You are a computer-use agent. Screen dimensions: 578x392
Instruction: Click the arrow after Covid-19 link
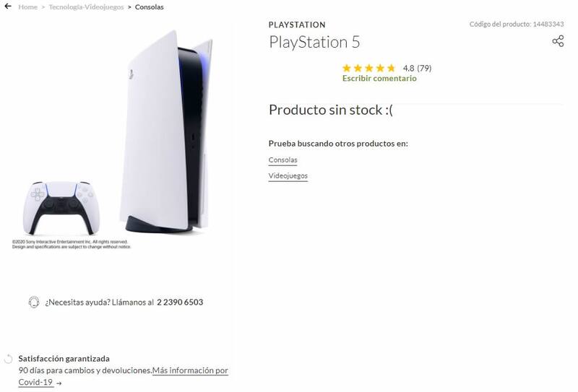59,383
